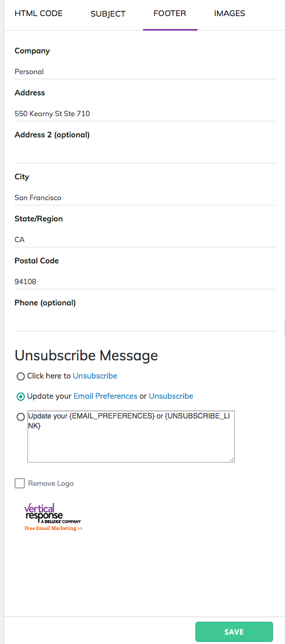Click the Postal Code field 94108
The width and height of the screenshot is (285, 644).
tap(145, 282)
